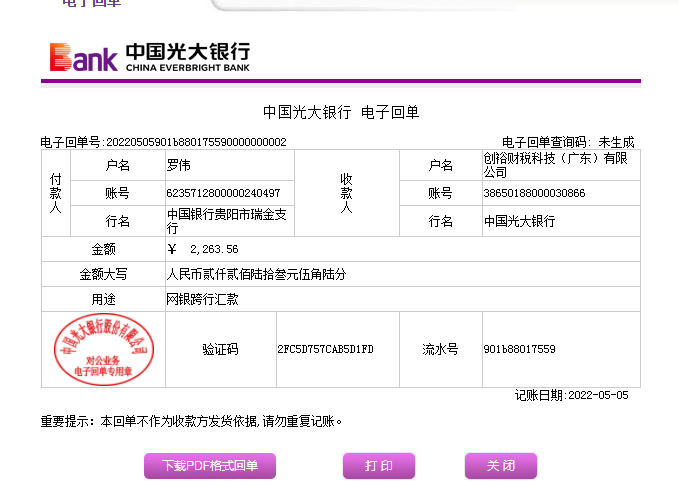Select the receipt number 20220505901b880175590000000002
This screenshot has height=504, width=679.
196,142
